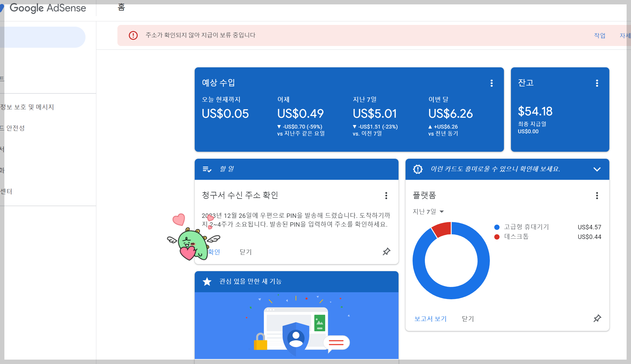Open three-dot menu on 잔고 card
This screenshot has width=631, height=364.
point(597,83)
